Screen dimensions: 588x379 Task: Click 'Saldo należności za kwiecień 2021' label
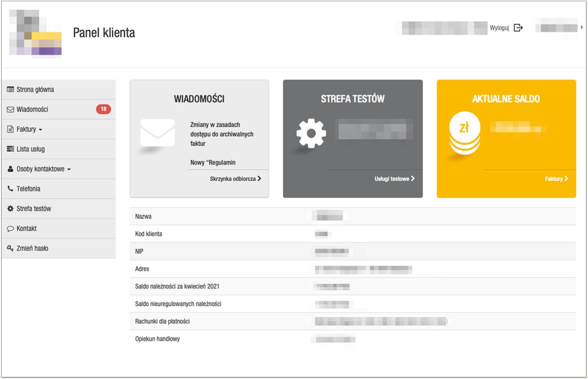click(177, 286)
